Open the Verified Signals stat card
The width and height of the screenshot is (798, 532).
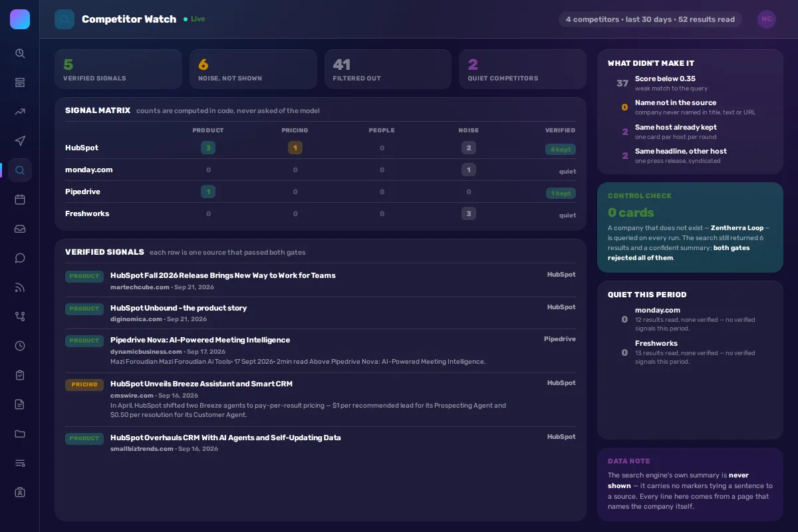pos(118,69)
